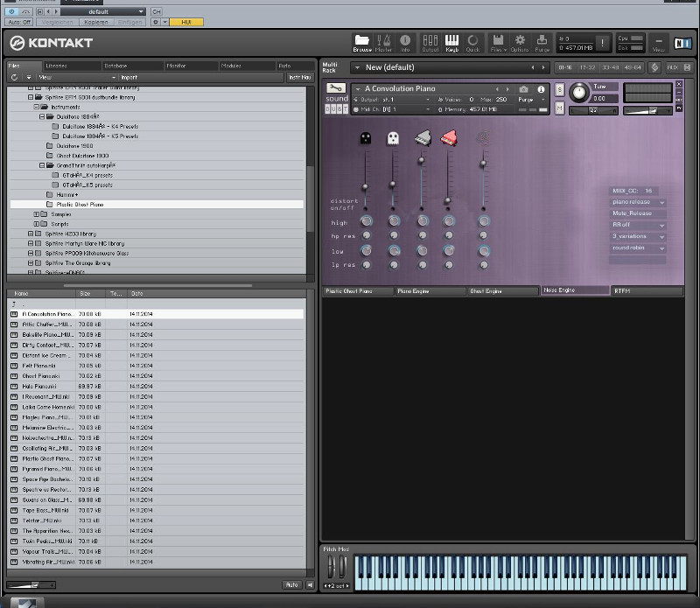The width and height of the screenshot is (700, 608).
Task: Click the NI logo
Action: [x=682, y=43]
